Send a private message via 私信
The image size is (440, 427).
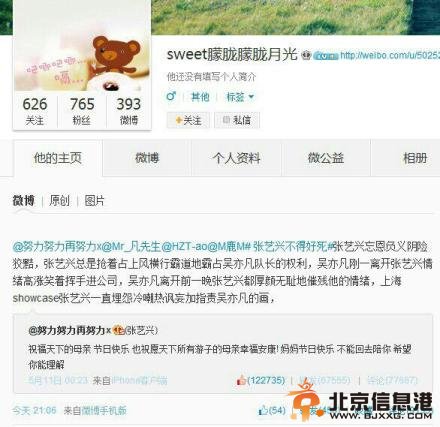[237, 120]
